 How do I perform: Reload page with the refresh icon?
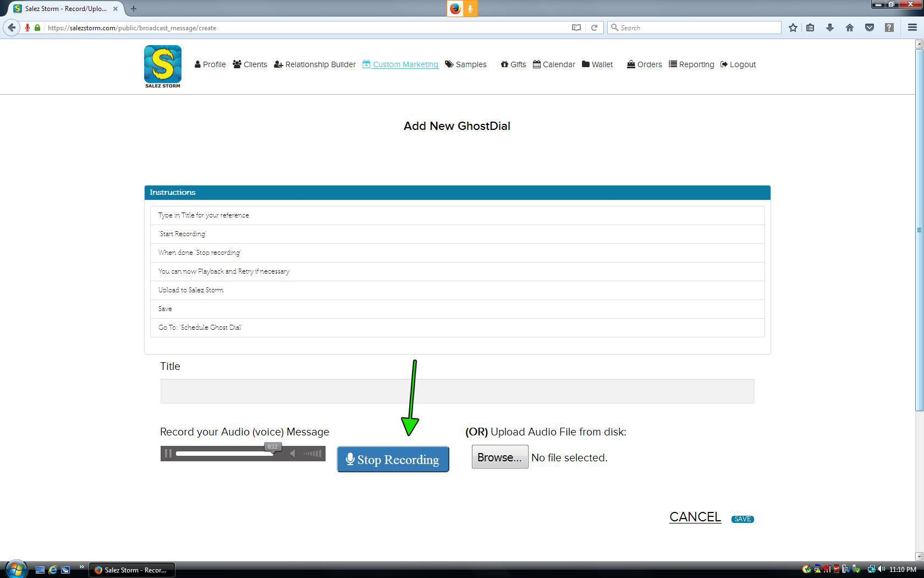tap(594, 28)
